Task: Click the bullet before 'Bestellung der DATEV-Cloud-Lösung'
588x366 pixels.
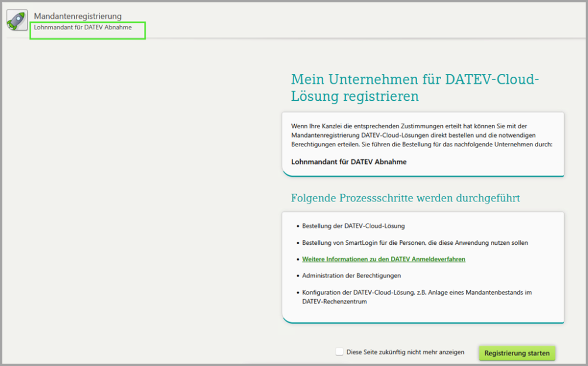Action: coord(297,226)
